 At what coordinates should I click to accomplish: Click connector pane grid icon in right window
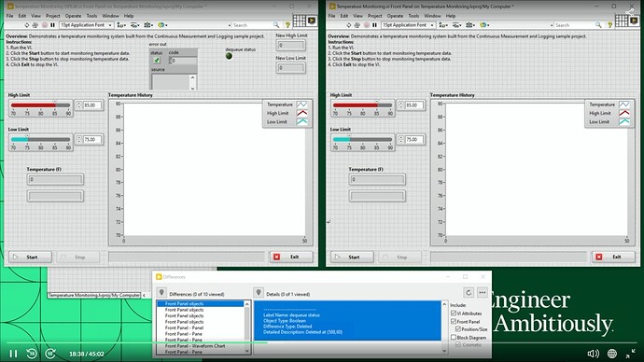tap(621, 21)
